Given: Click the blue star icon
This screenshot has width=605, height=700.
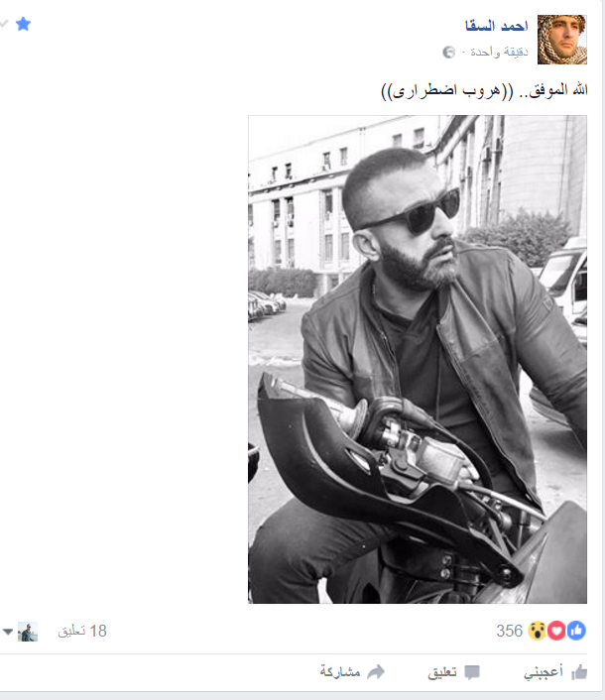Looking at the screenshot, I should (23, 24).
